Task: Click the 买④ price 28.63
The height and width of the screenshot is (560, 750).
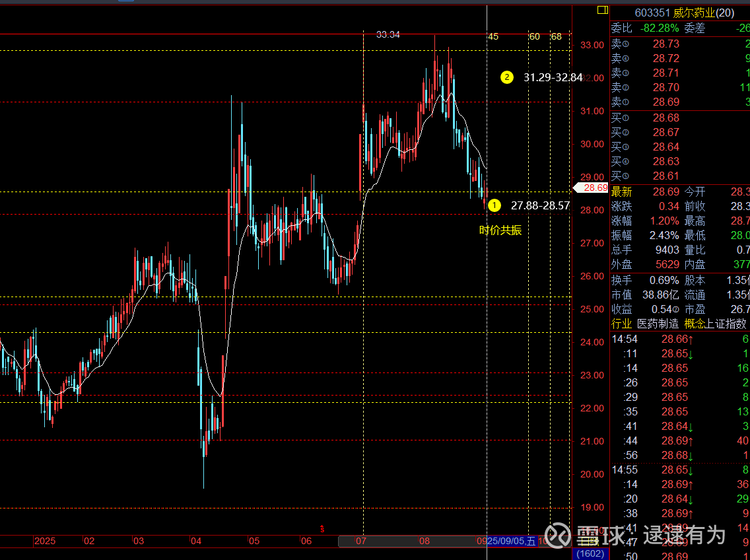Action: pyautogui.click(x=665, y=161)
